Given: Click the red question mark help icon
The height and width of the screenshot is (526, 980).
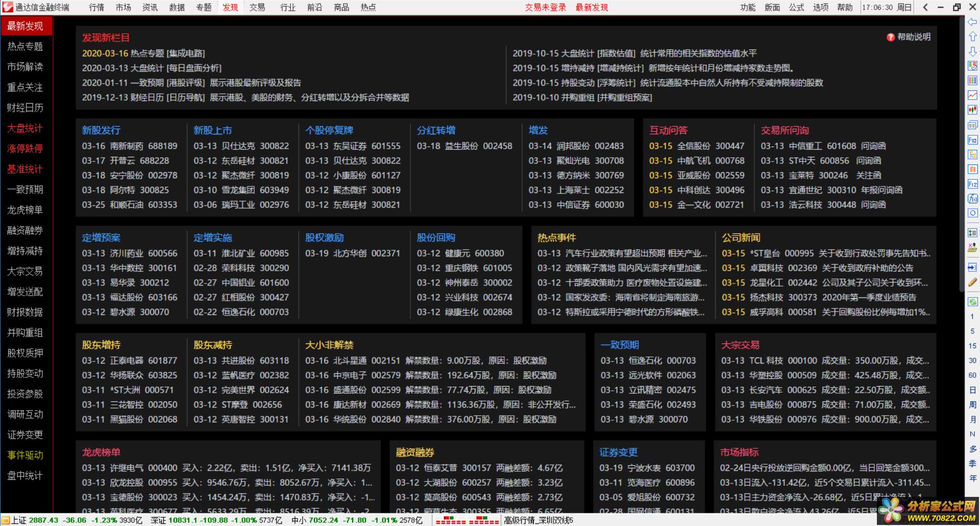Looking at the screenshot, I should tap(891, 37).
